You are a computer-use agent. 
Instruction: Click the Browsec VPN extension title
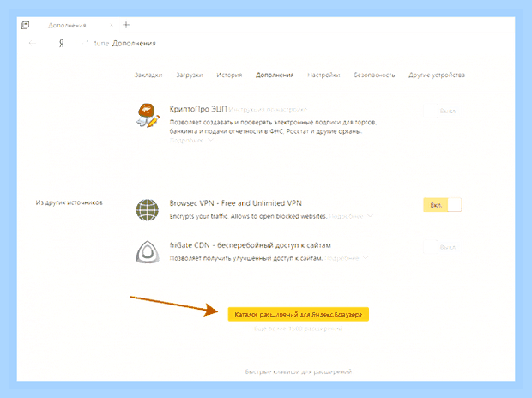click(x=235, y=203)
